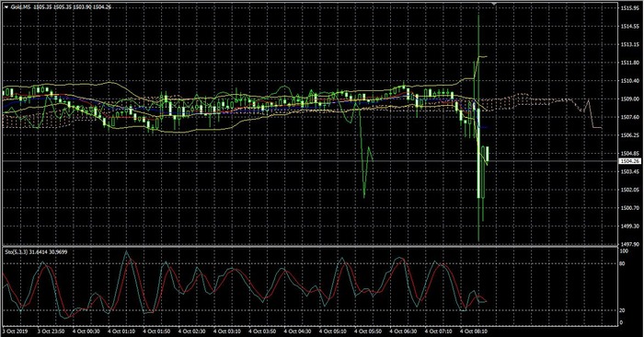Click the horizontal bid price line
The image size is (644, 337).
310,161
